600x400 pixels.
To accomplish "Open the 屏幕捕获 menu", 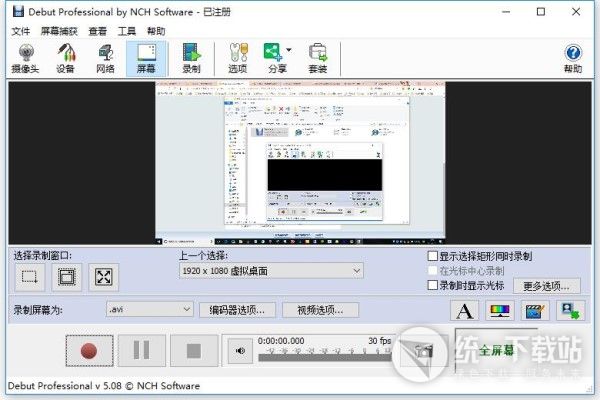I will [x=61, y=31].
